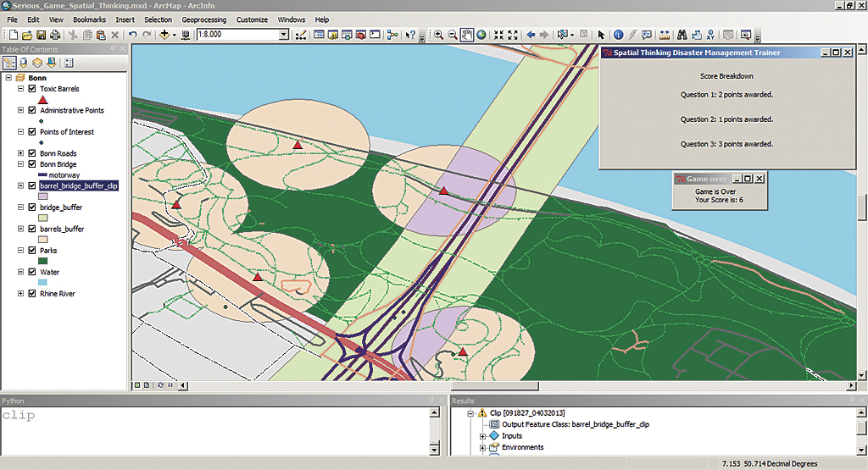Image resolution: width=868 pixels, height=470 pixels.
Task: Go back to previous extent
Action: pos(531,36)
